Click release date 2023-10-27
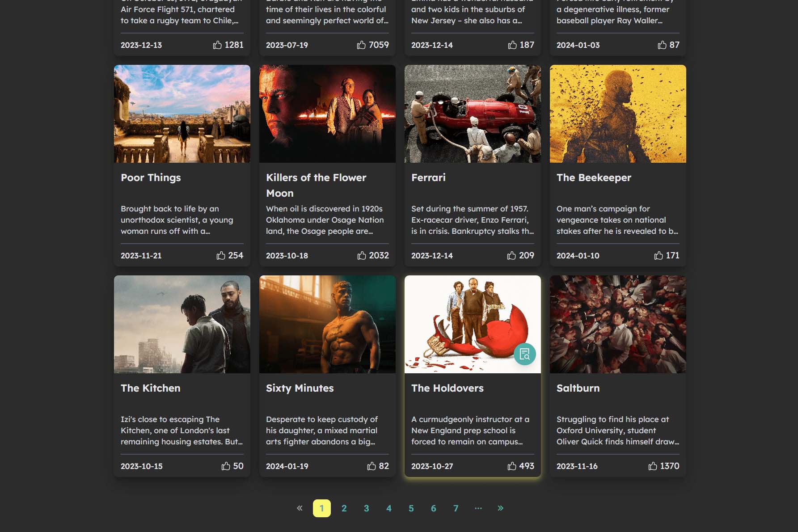The image size is (798, 532). (x=432, y=466)
